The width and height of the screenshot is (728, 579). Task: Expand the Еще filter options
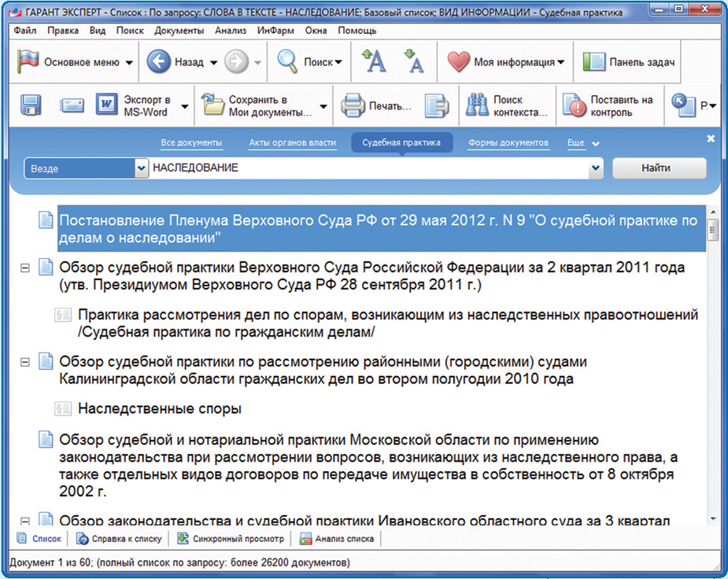coord(583,143)
